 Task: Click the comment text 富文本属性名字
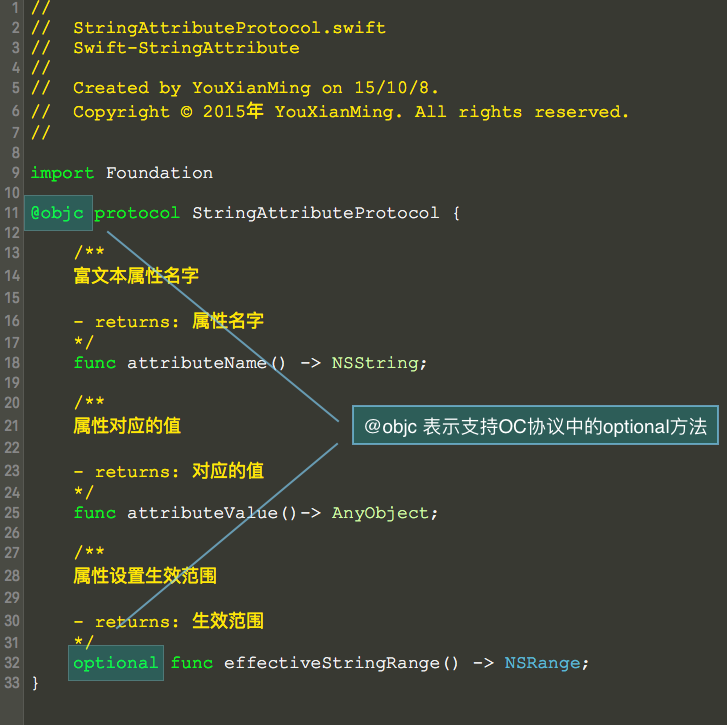coord(136,276)
